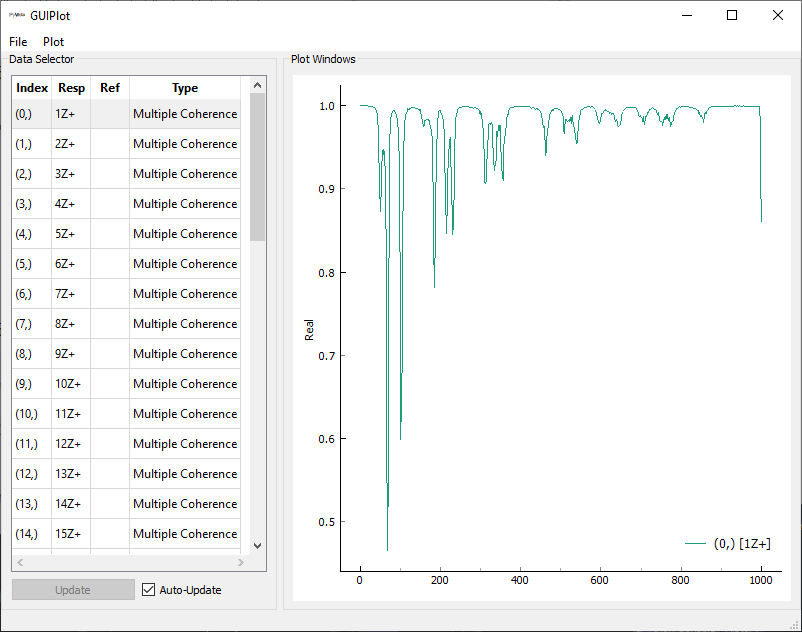
Task: Click the Update button
Action: (73, 590)
